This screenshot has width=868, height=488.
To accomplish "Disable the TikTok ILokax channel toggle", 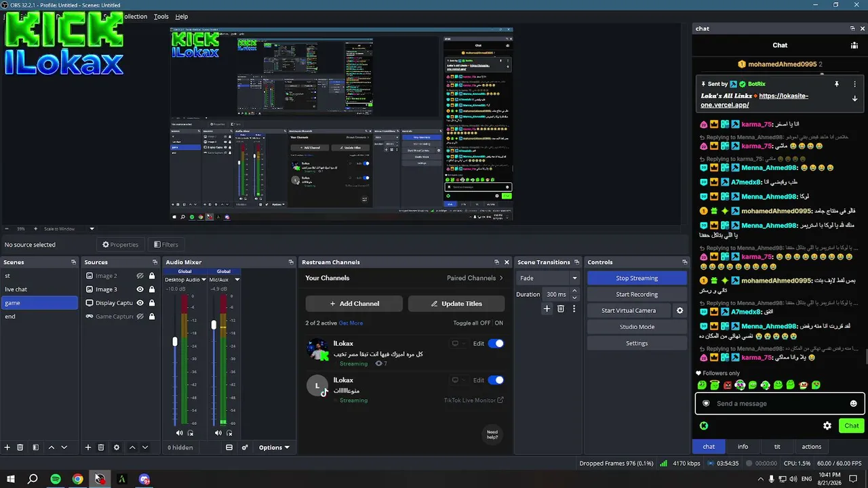I will coord(496,380).
